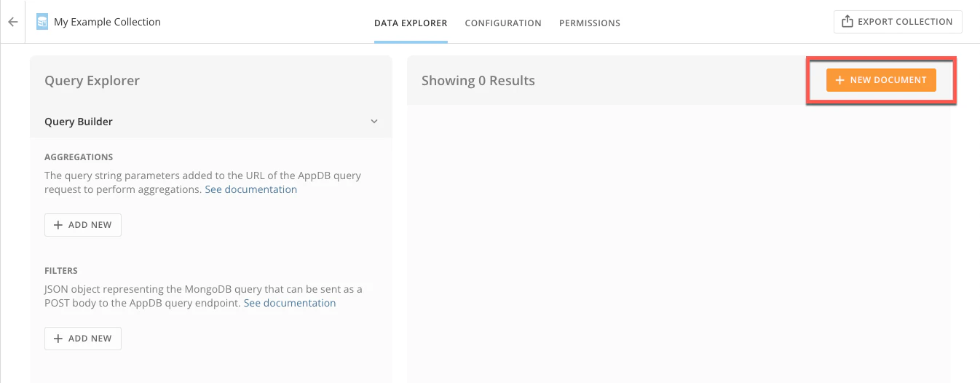Switch to the Configuration tab
Screen dimensions: 980x383
coord(503,23)
